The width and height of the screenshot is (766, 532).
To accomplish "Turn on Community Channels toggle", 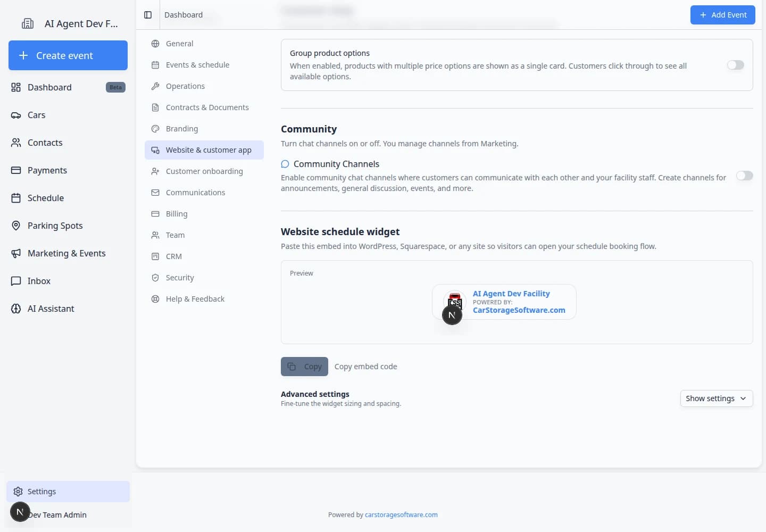I will point(745,176).
